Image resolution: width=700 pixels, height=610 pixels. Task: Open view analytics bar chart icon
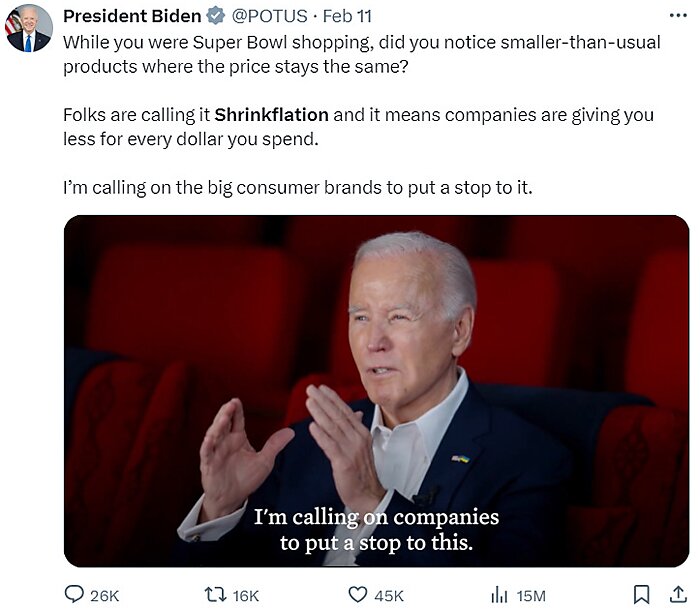click(499, 595)
